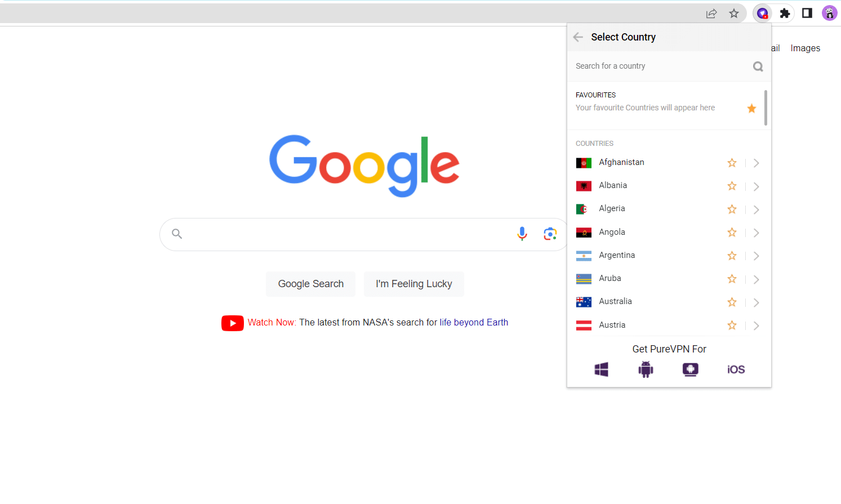Image resolution: width=841 pixels, height=504 pixels.
Task: Expand Albania cities chevron
Action: 757,186
